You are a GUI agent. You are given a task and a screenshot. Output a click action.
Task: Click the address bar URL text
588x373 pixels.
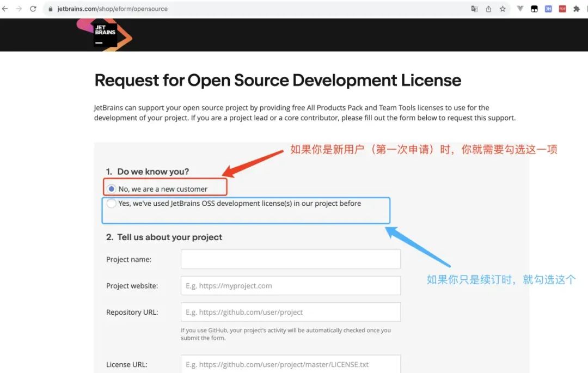pos(113,9)
